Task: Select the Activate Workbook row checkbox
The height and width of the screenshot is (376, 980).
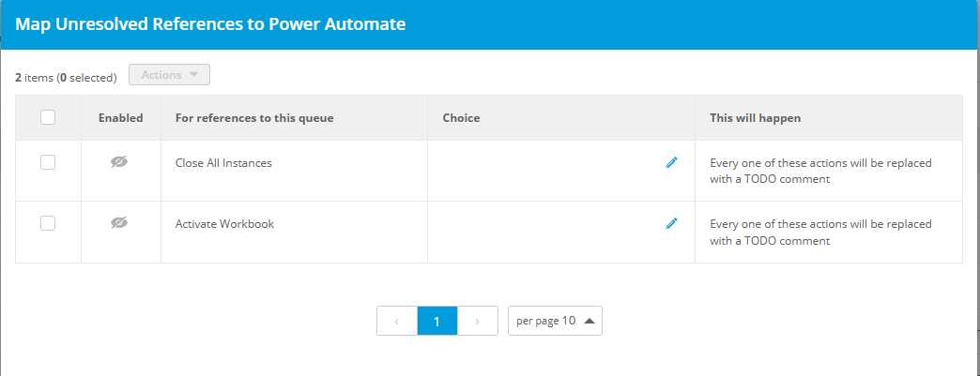Action: pos(48,223)
